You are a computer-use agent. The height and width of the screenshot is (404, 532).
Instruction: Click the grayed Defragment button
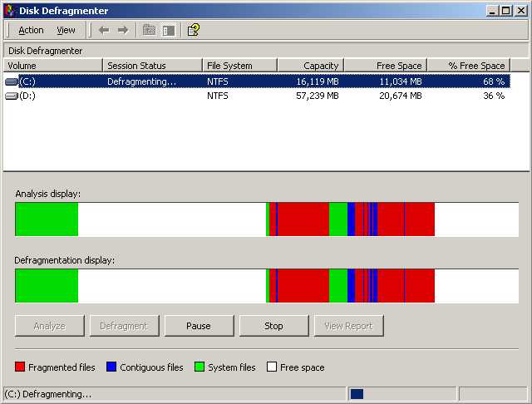click(x=124, y=326)
